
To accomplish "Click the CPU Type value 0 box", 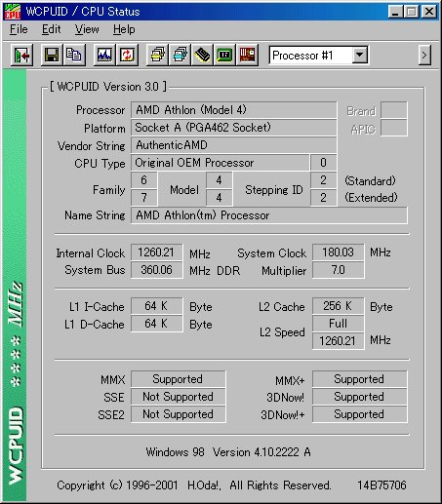I will pos(323,163).
